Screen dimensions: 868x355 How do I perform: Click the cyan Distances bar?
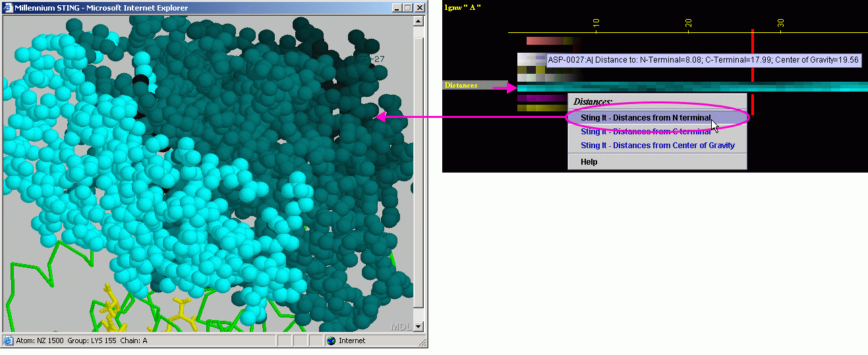coord(692,87)
